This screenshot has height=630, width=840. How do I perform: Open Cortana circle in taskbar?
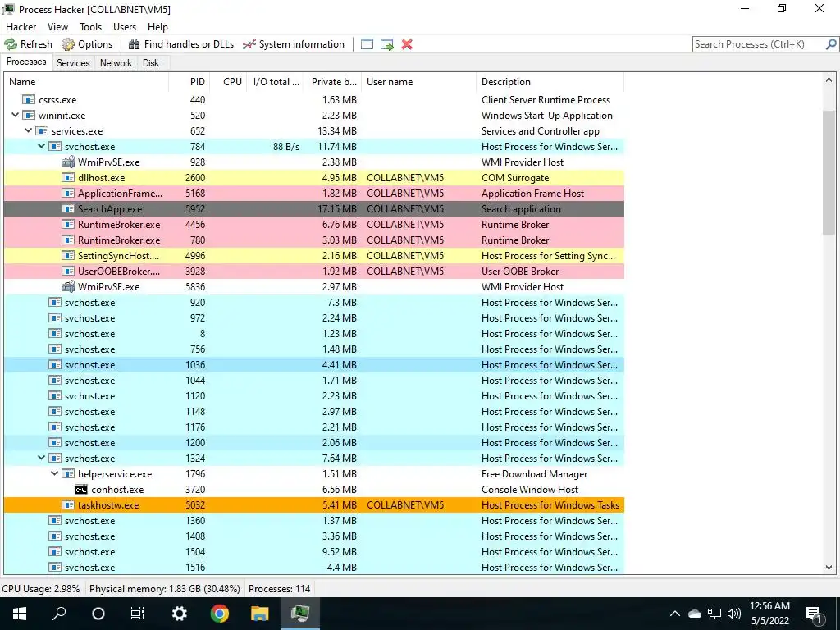tap(98, 614)
